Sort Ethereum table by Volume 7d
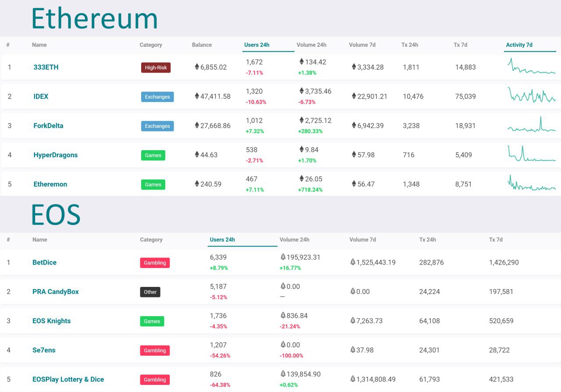Viewport: 561px width, 392px height. [362, 45]
